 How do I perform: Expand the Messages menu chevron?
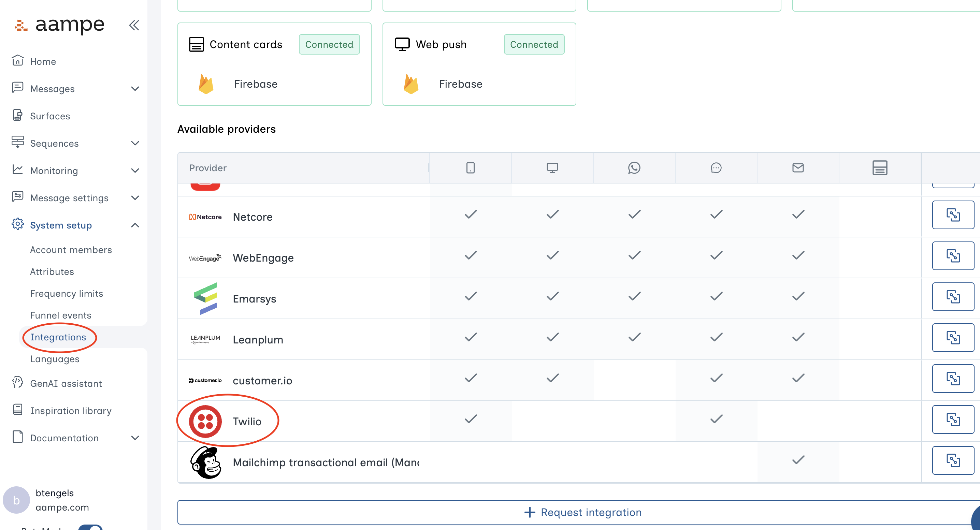pos(135,89)
